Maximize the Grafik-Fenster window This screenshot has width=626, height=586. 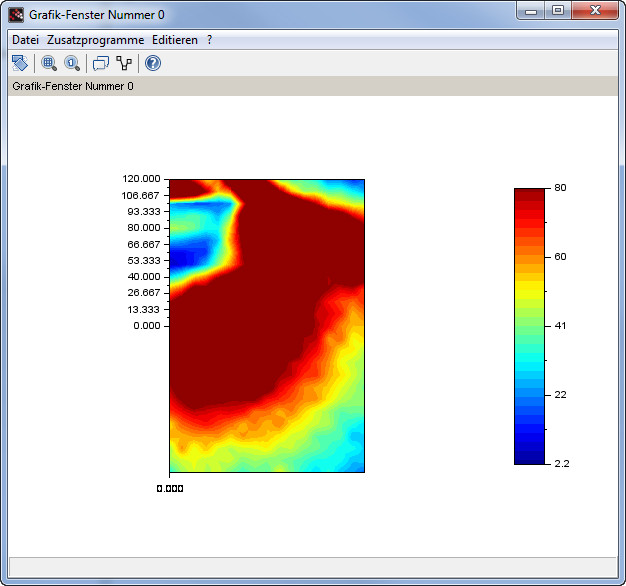click(557, 11)
